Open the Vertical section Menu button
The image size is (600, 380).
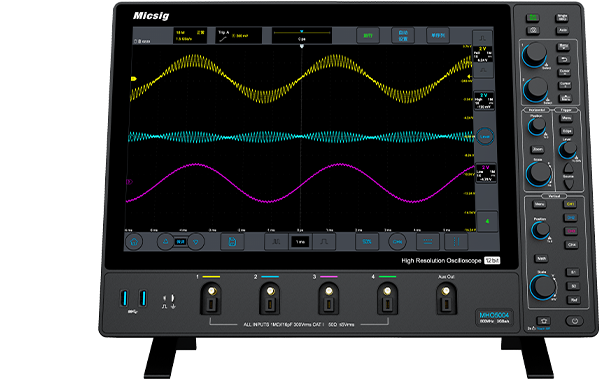540,204
